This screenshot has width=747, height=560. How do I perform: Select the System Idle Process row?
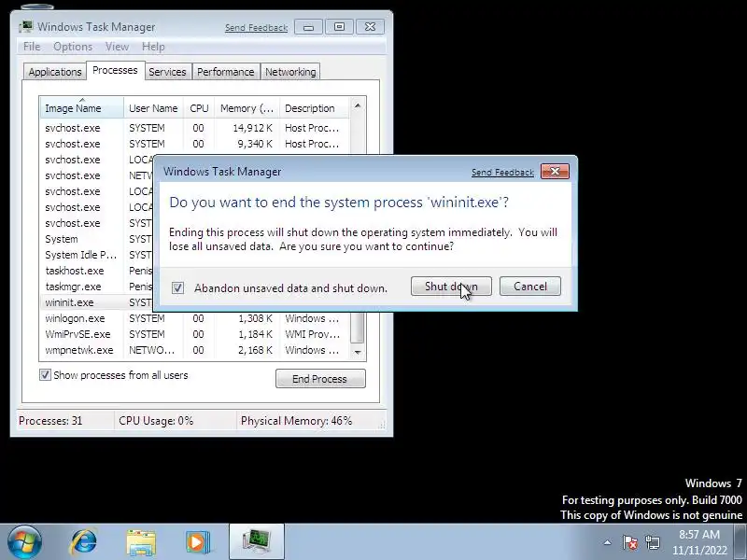(98, 255)
